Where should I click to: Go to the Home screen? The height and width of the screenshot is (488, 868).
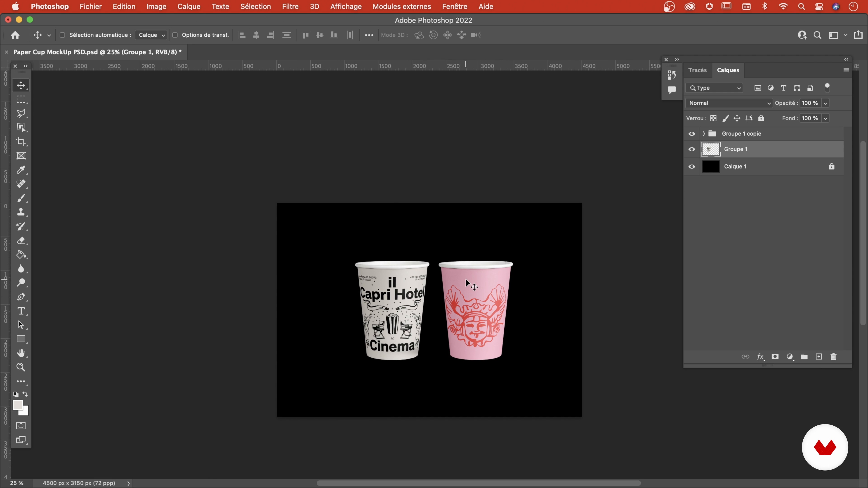click(15, 35)
